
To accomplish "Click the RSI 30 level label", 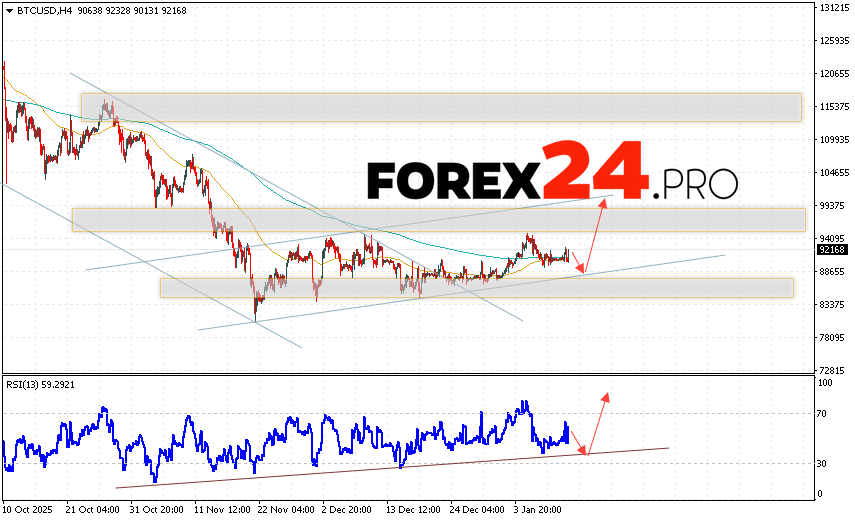I will pyautogui.click(x=825, y=463).
